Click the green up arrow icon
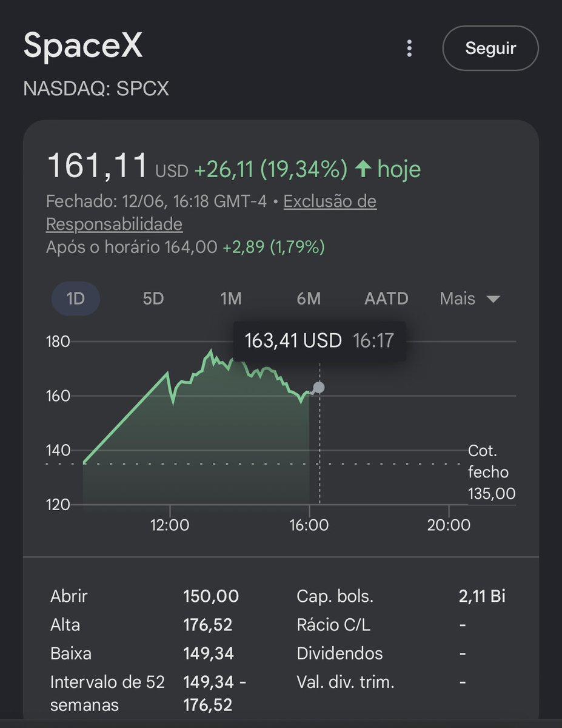This screenshot has width=562, height=728. [363, 169]
